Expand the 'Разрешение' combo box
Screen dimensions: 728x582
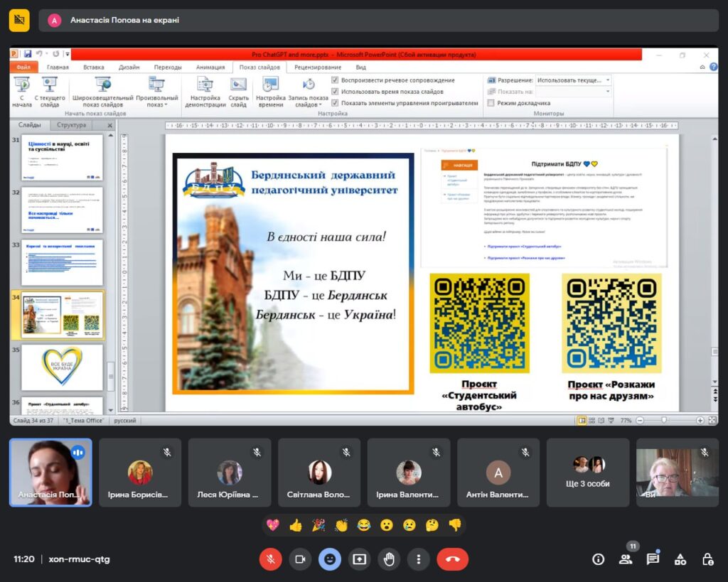[x=607, y=80]
